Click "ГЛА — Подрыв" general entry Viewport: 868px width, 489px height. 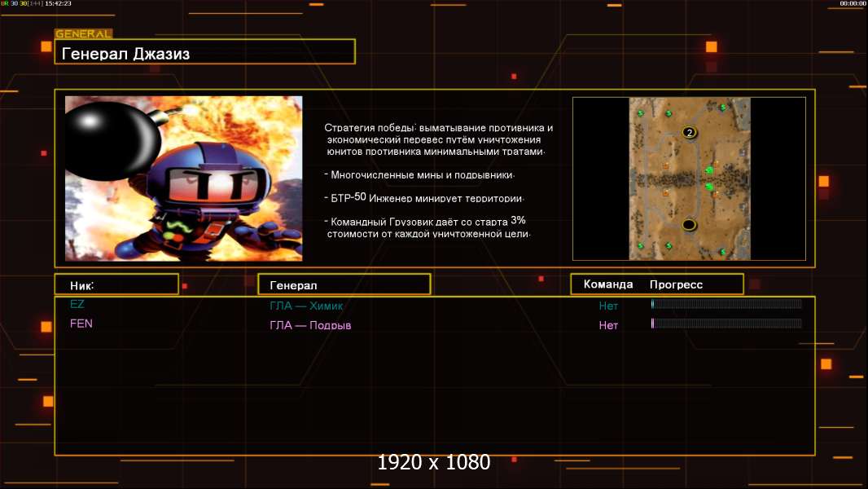(x=310, y=325)
